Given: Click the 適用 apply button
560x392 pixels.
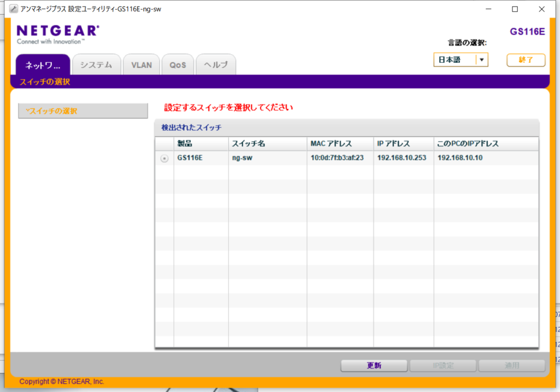Looking at the screenshot, I should point(512,366).
